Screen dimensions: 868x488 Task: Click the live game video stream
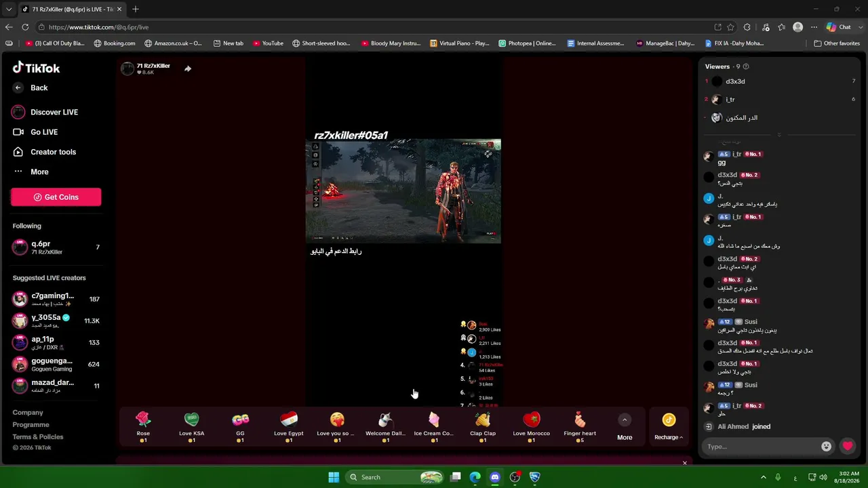pos(403,191)
